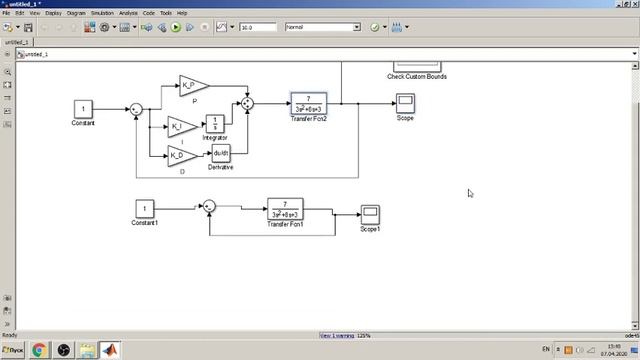Select the Check Custom Bounds block
The height and width of the screenshot is (360, 640).
[417, 67]
